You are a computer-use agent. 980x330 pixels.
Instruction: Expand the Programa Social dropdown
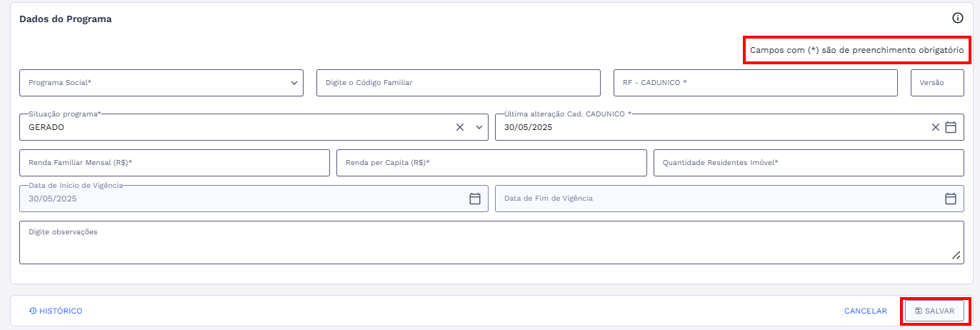[294, 83]
